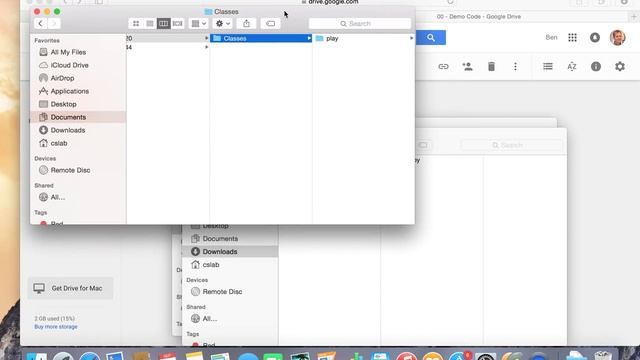Viewport: 640px width, 360px height.
Task: Open AirDrop in Finder sidebar
Action: click(x=62, y=78)
